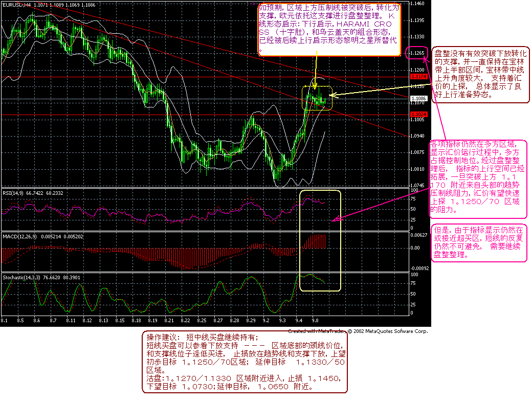This screenshot has width=532, height=403.
Task: Click the 8.27 date label
Action: point(218,320)
